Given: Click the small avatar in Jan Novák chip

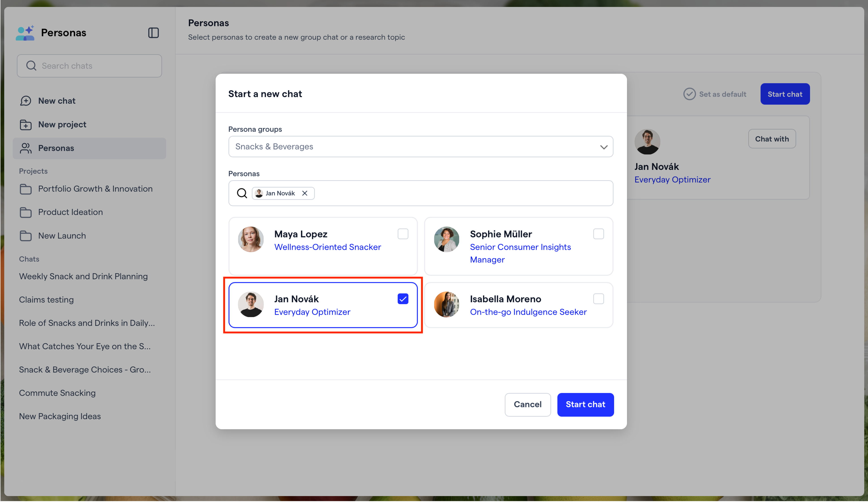Looking at the screenshot, I should pyautogui.click(x=259, y=193).
